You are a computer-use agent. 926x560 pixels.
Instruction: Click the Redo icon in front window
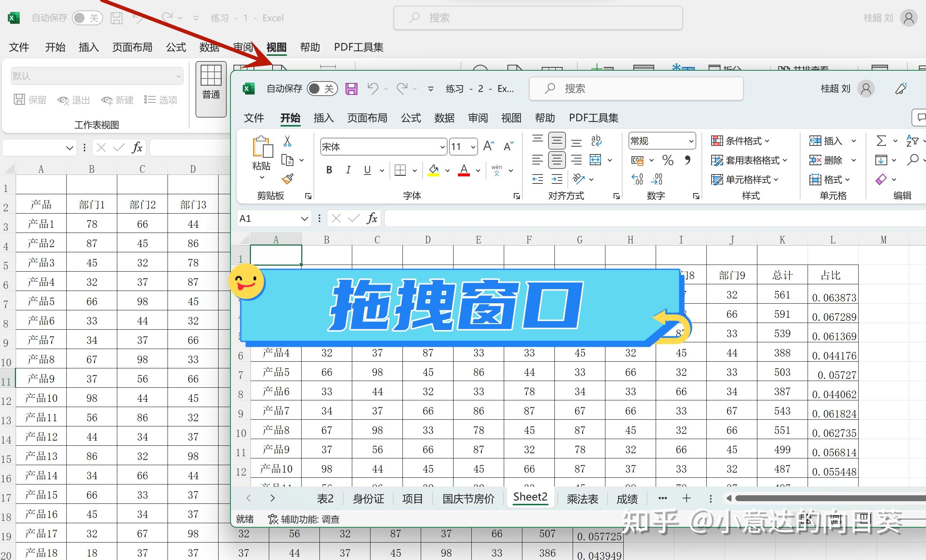pos(402,89)
